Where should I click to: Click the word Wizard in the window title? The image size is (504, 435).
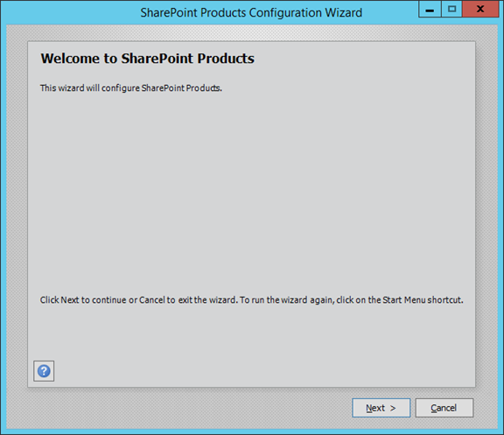click(344, 13)
